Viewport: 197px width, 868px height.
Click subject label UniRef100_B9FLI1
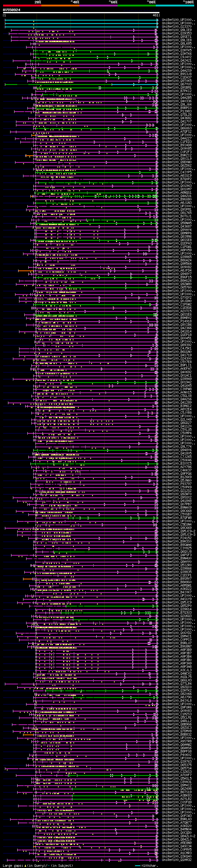pyautogui.click(x=177, y=365)
